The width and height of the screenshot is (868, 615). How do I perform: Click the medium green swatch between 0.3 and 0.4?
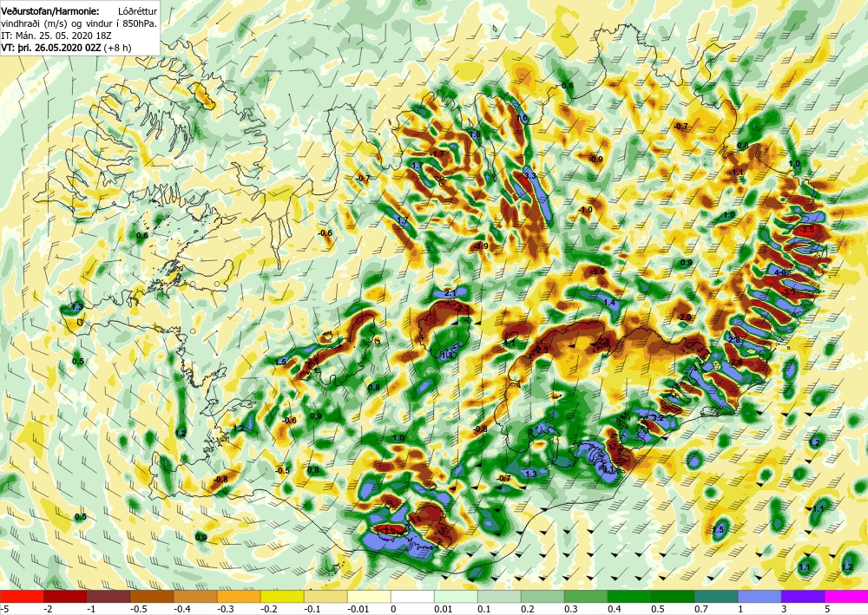click(586, 597)
